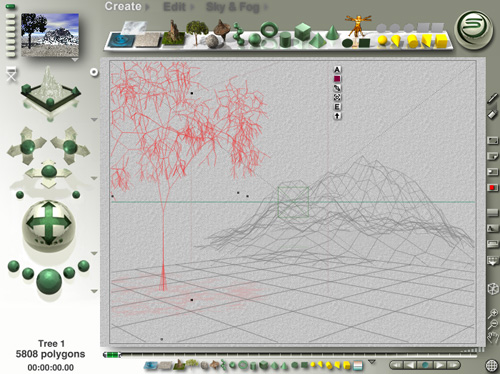This screenshot has width=500, height=374.
Task: Add a water plane to scene
Action: pos(122,40)
